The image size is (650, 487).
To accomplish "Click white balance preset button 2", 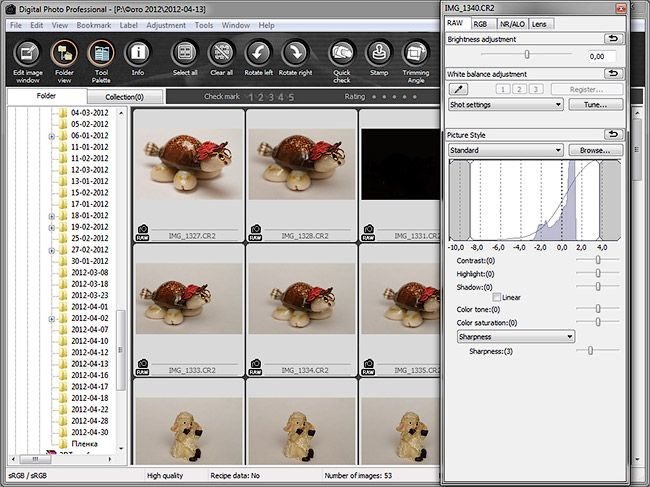I will click(519, 89).
